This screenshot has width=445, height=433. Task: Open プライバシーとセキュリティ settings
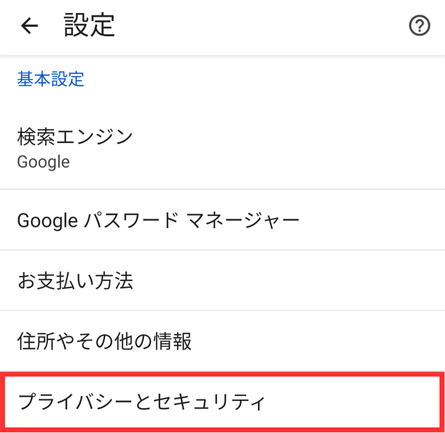(x=222, y=402)
